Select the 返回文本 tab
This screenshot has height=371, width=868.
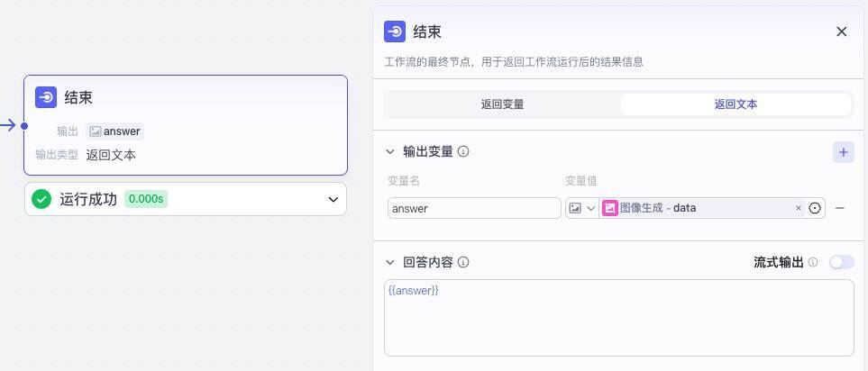pos(736,104)
